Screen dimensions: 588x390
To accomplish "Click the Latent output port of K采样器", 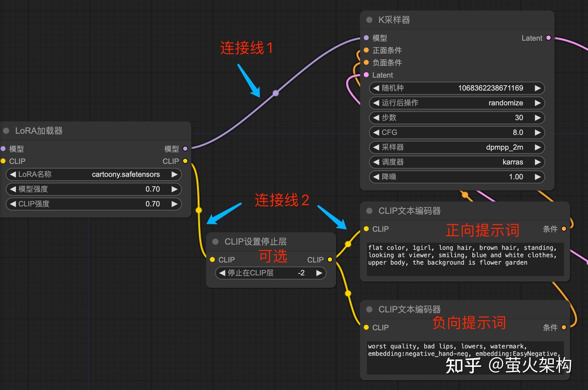I will [x=549, y=38].
